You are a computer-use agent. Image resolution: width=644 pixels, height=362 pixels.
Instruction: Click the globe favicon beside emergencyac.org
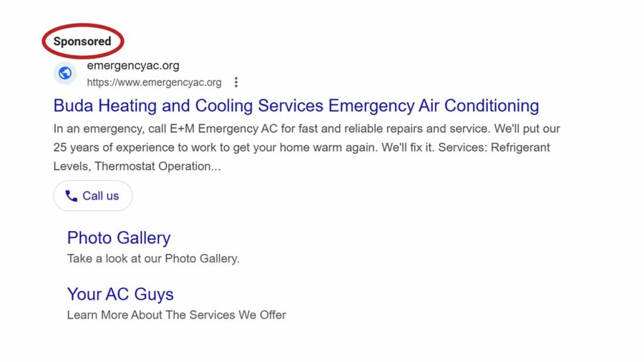65,74
